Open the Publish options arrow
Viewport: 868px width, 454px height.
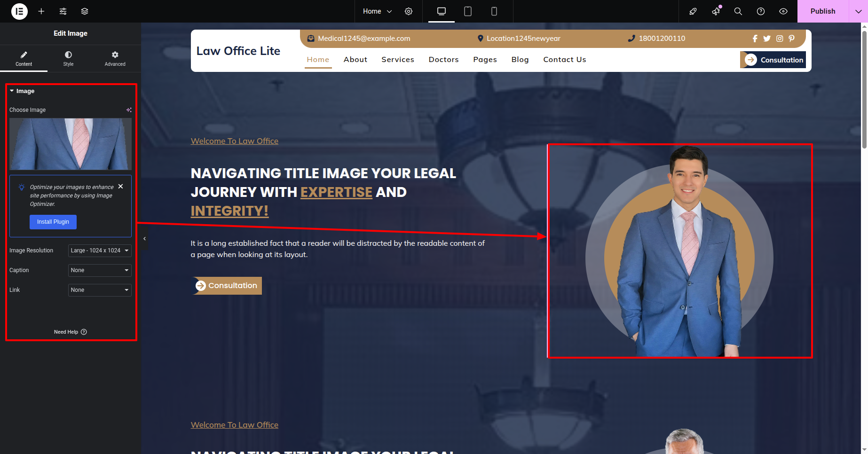click(858, 11)
